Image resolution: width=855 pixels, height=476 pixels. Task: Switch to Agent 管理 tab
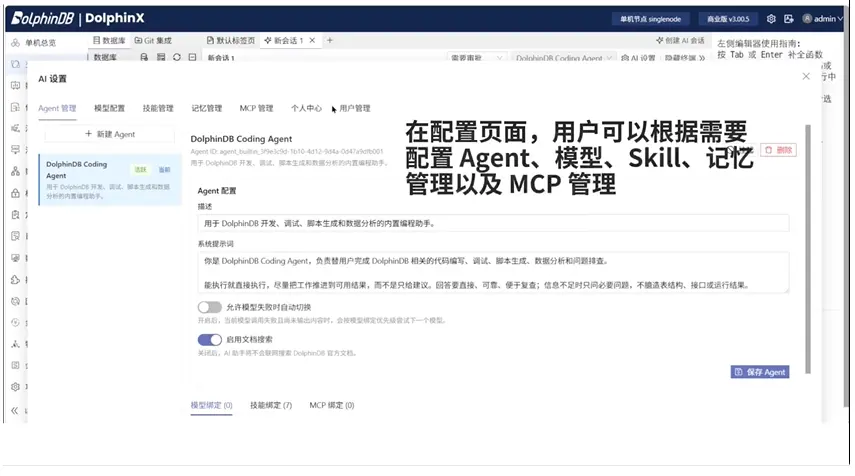[57, 109]
